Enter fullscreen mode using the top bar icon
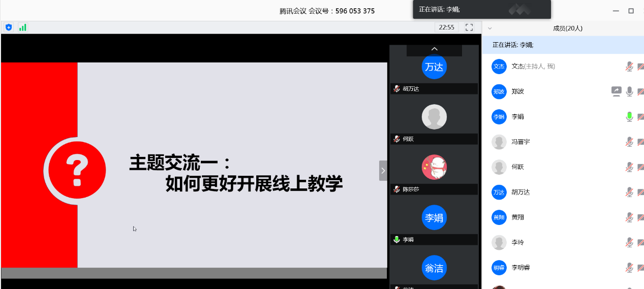This screenshot has height=289, width=644. click(x=469, y=27)
